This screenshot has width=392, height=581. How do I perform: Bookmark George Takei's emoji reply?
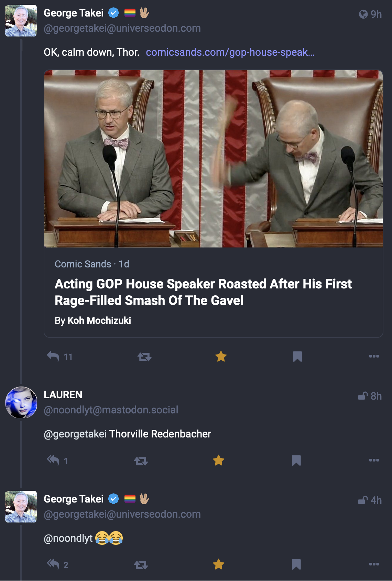[x=296, y=564]
